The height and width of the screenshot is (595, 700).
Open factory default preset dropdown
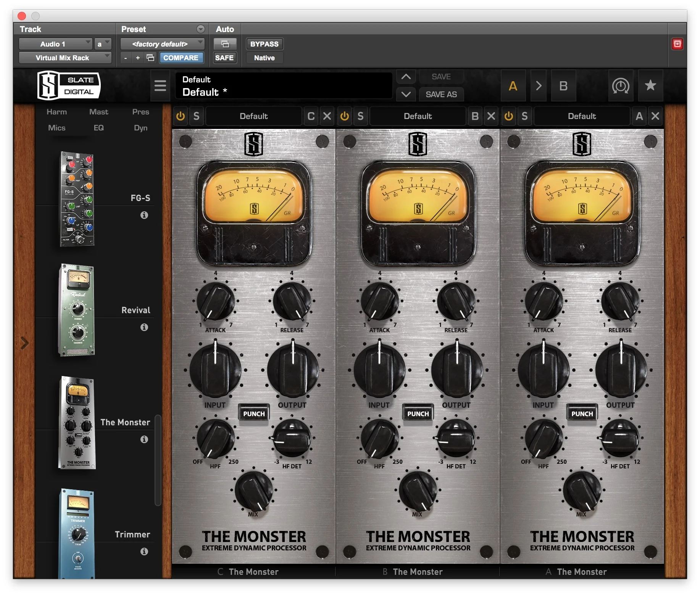pyautogui.click(x=163, y=44)
